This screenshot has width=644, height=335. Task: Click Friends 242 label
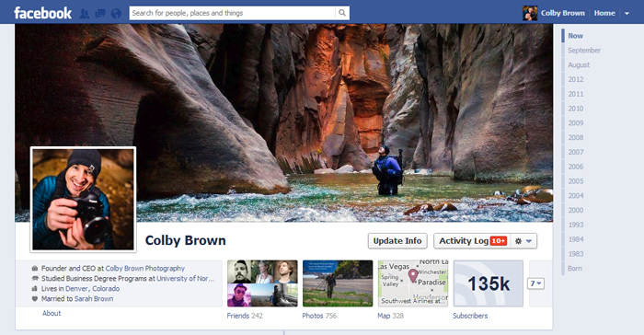pos(245,316)
